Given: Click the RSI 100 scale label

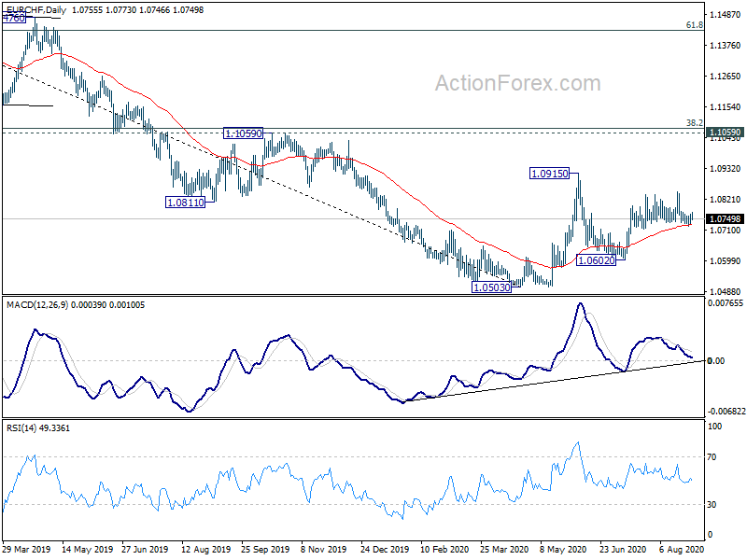Looking at the screenshot, I should point(714,427).
